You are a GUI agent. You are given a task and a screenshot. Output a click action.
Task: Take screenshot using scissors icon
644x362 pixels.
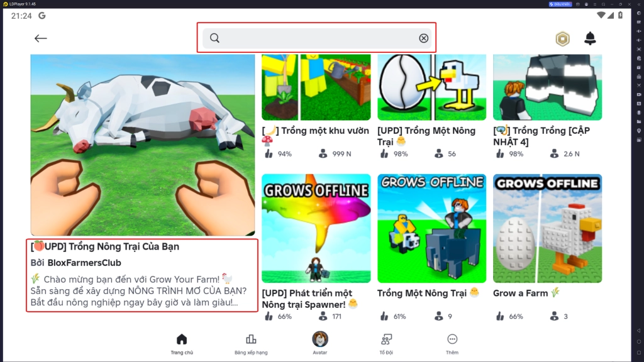point(639,85)
